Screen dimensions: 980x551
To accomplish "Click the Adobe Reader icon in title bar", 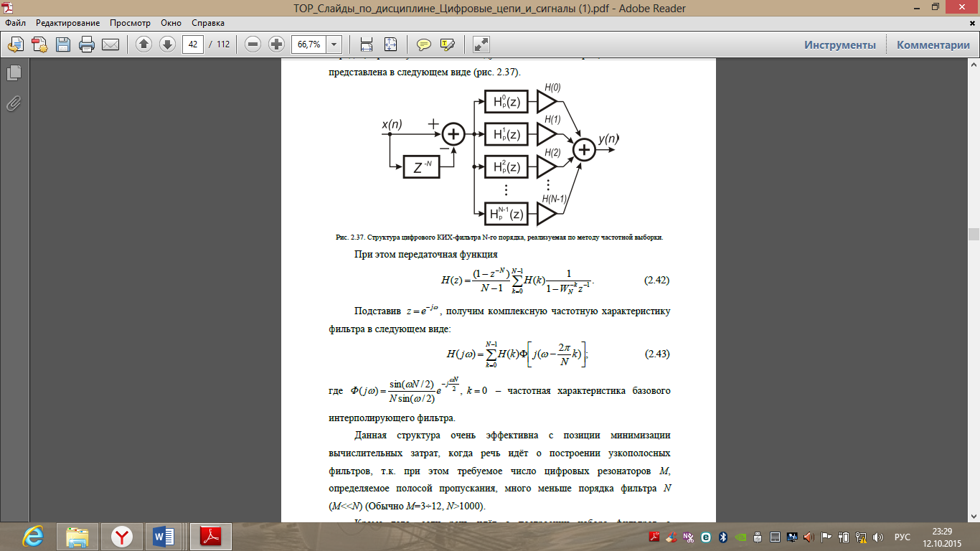I will [9, 8].
